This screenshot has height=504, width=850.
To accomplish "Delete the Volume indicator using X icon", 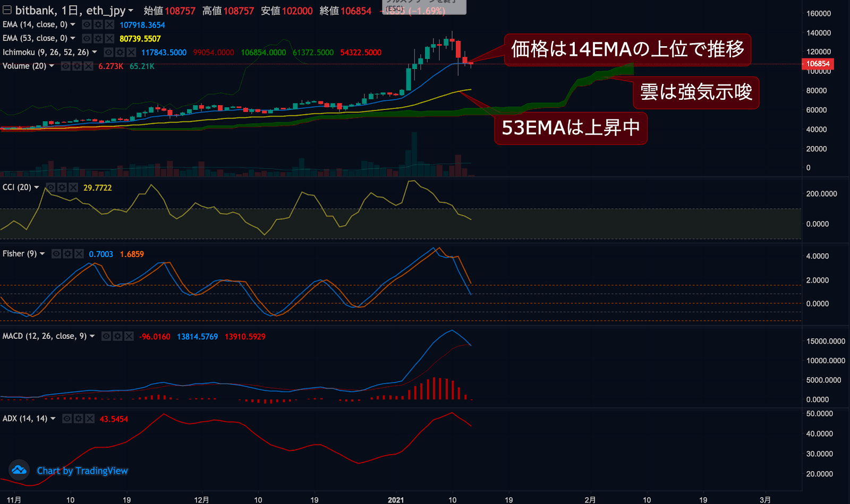I will coord(89,66).
